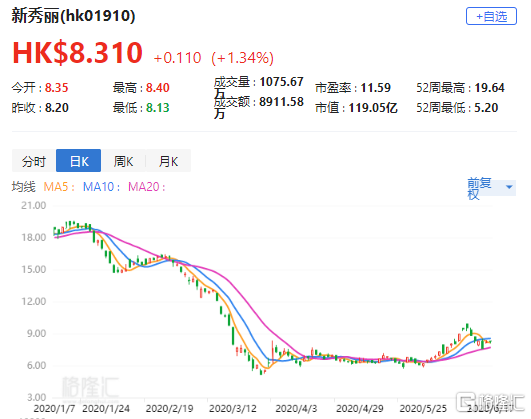Click the turnover value 8911.58
Image resolution: width=531 pixels, height=419 pixels.
point(281,102)
